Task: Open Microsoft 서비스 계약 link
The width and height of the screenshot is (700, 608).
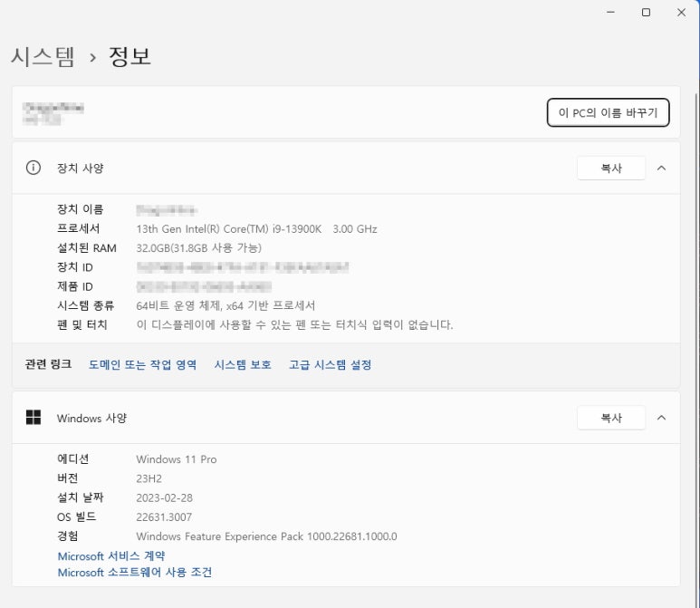Action: [111, 556]
